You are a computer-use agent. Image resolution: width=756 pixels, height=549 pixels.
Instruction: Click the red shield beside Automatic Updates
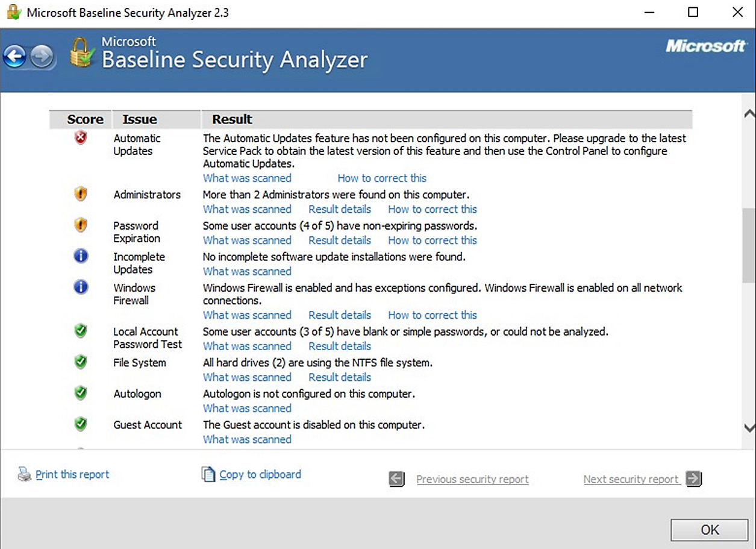(81, 139)
